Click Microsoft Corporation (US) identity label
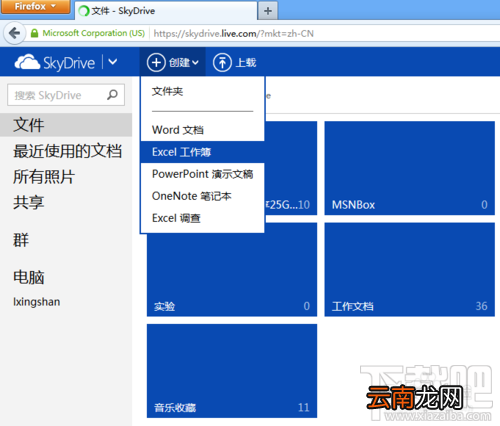 click(94, 33)
